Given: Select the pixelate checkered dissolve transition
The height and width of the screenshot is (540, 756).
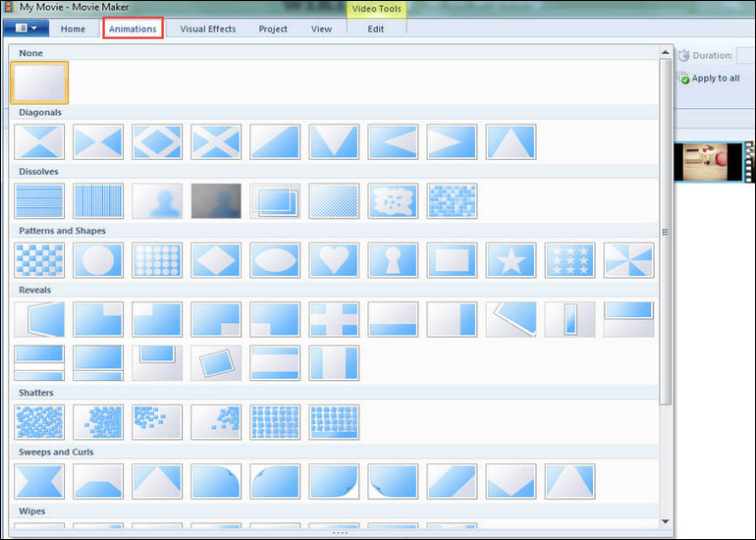Looking at the screenshot, I should click(x=334, y=201).
